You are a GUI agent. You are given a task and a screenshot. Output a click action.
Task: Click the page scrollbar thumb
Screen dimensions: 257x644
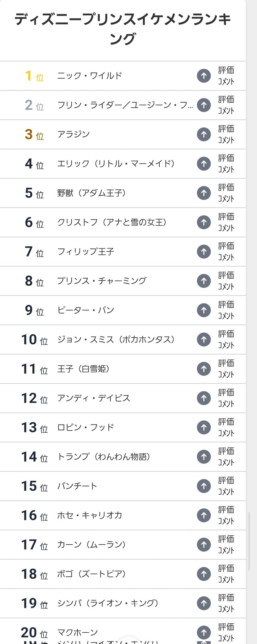(x=249, y=541)
